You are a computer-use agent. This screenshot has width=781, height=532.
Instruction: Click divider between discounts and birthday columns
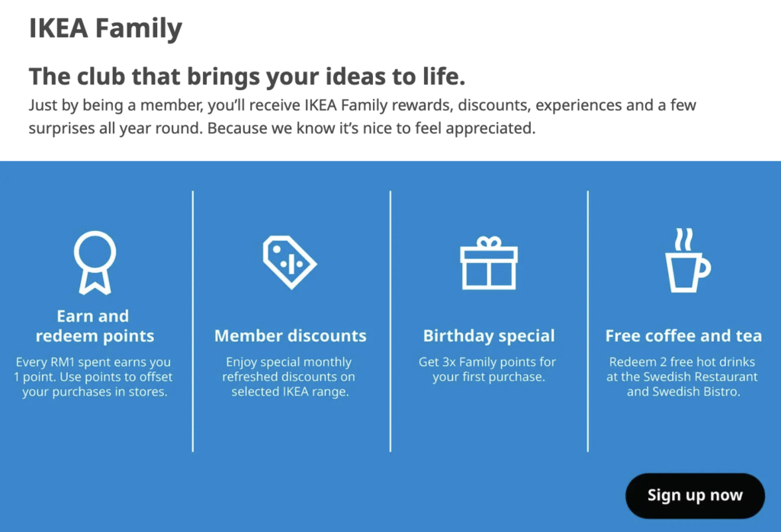[390, 320]
